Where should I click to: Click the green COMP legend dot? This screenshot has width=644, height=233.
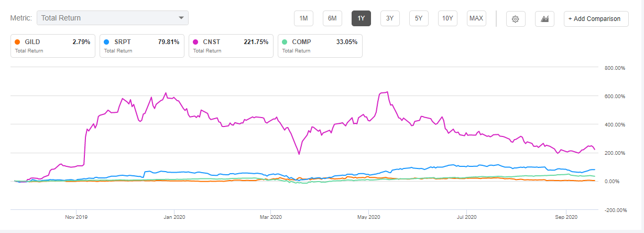(285, 41)
